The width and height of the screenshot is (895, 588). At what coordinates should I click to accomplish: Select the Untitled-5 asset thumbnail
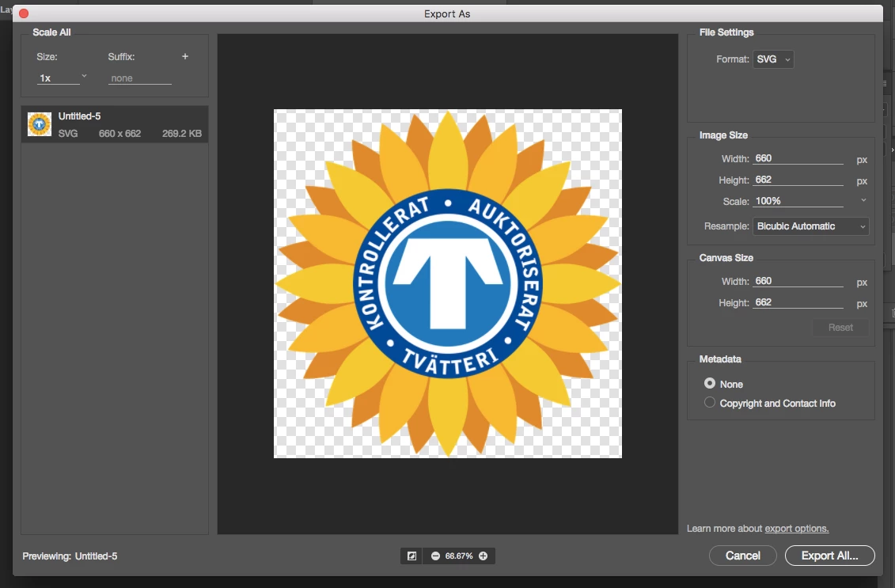click(40, 124)
